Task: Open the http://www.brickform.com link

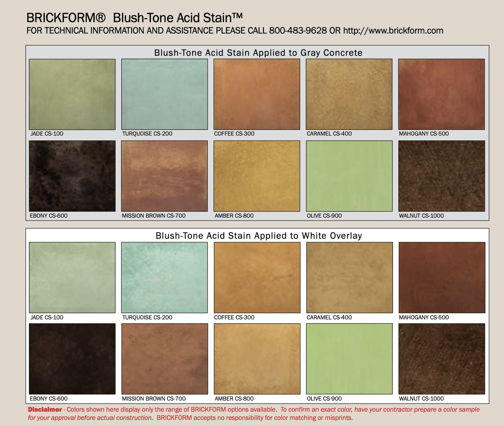Action: point(393,31)
